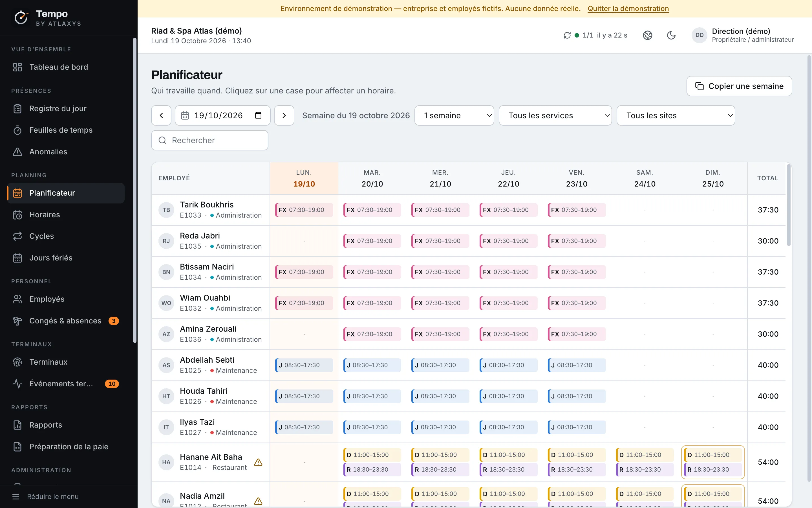Open the date picker calendar icon
This screenshot has width=812, height=508.
pos(258,115)
